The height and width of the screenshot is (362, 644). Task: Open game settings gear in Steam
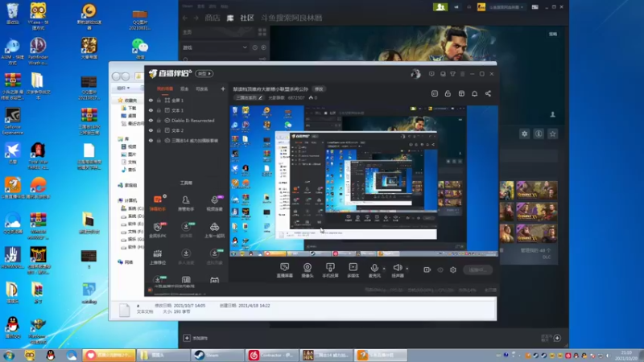click(x=525, y=134)
